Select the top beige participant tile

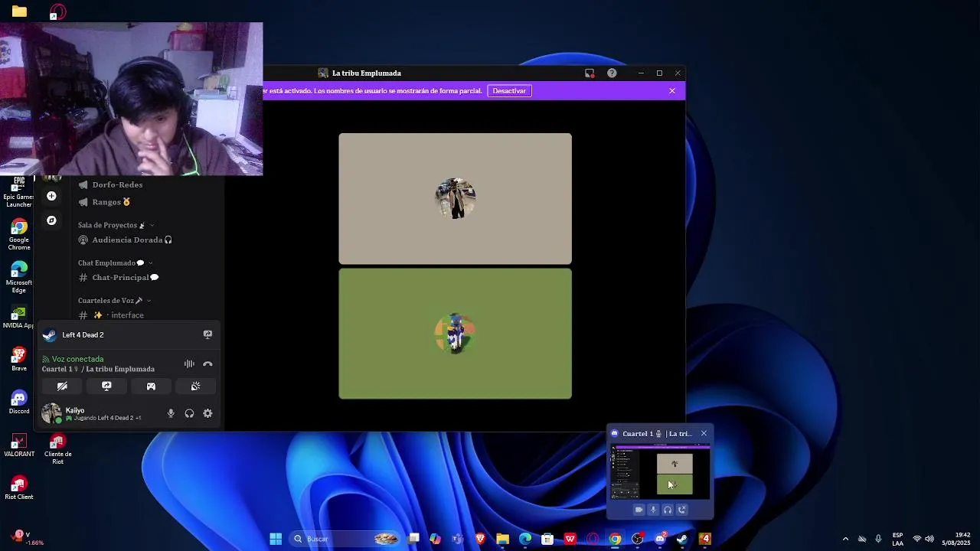pyautogui.click(x=455, y=198)
